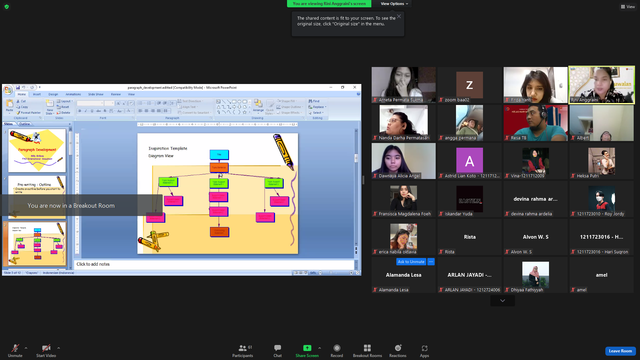Switch to the Review ribbon tab

[116, 94]
